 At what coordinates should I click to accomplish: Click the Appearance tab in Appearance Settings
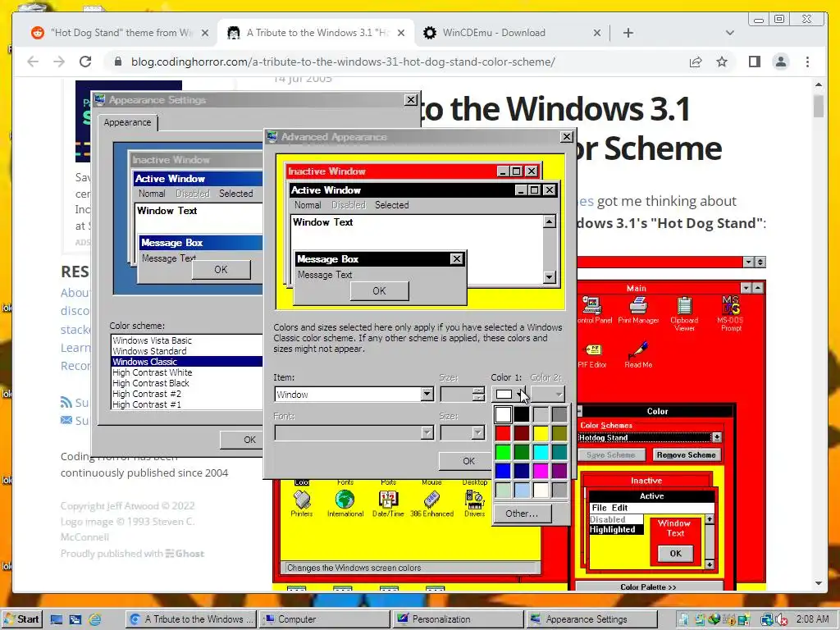tap(127, 123)
